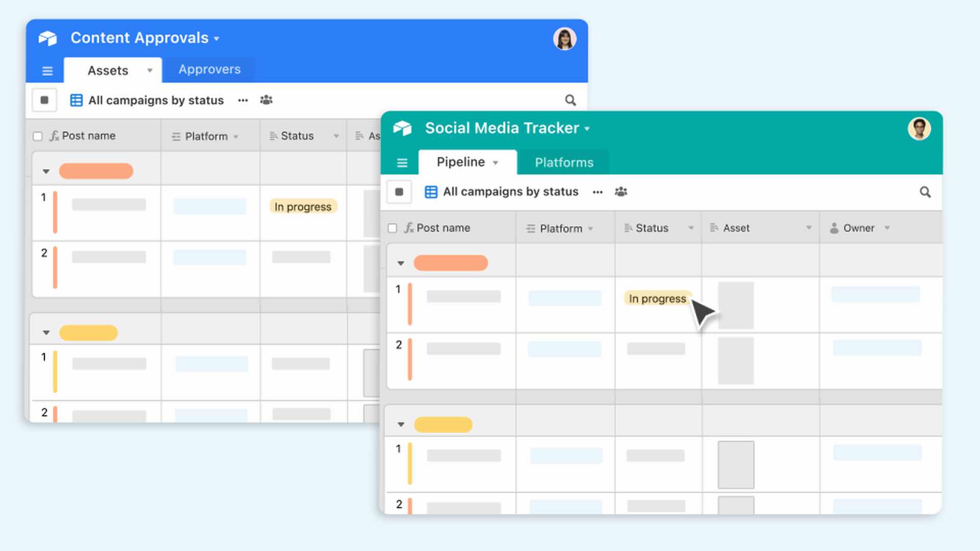The height and width of the screenshot is (551, 980).
Task: Collapse yellow group in Content Approvals
Action: [x=46, y=333]
